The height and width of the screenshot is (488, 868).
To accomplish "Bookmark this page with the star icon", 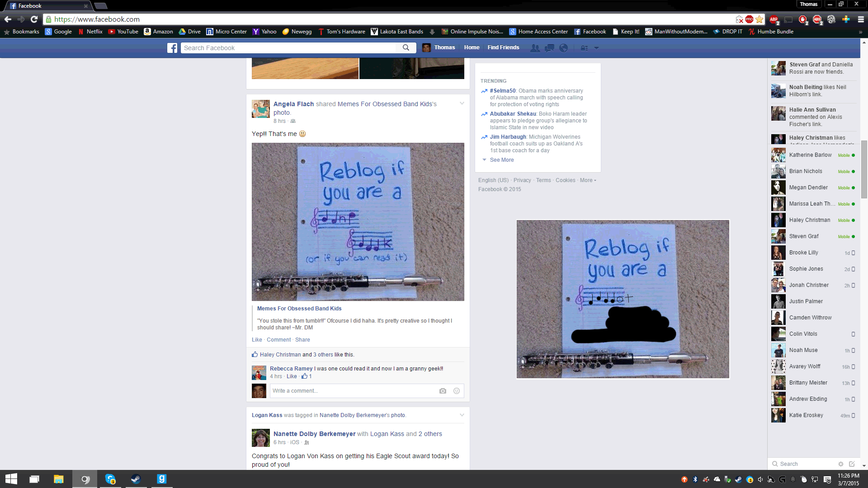I will [759, 19].
